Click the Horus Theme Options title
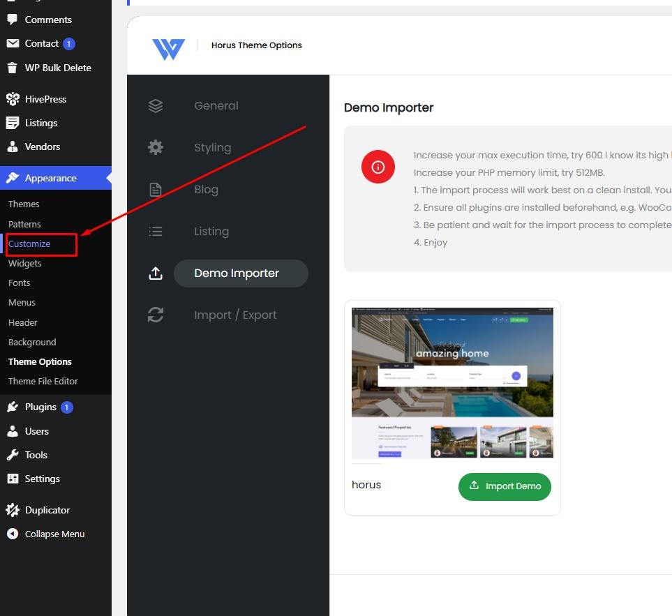 256,45
